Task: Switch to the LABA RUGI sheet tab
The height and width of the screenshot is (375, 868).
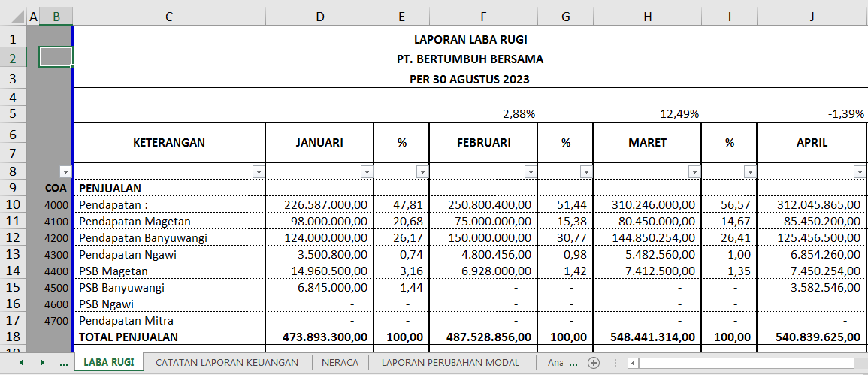Action: click(108, 363)
